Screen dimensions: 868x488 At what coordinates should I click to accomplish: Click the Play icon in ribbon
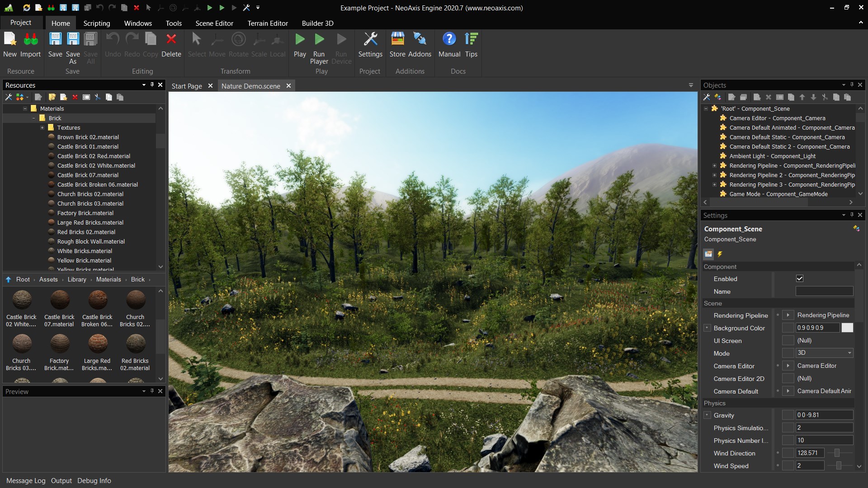pos(300,40)
